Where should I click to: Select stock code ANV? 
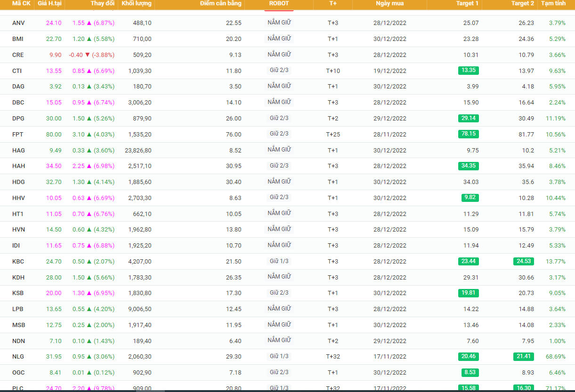click(x=18, y=23)
